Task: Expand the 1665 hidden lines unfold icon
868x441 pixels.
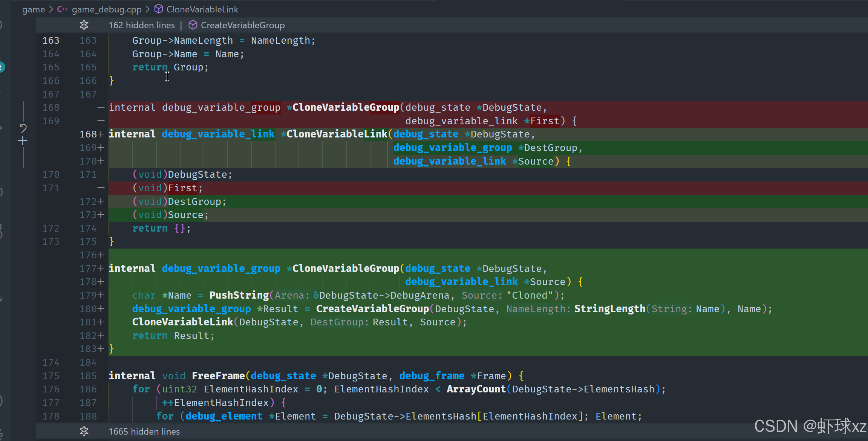Action: coord(84,431)
